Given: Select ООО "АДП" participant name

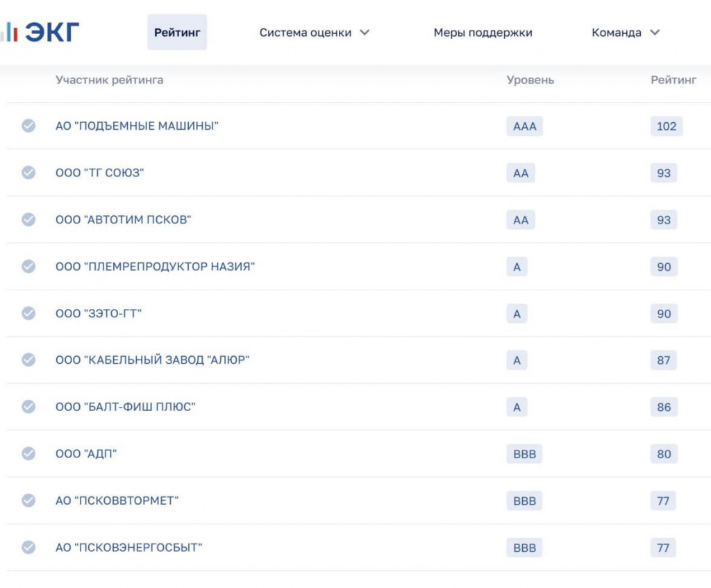Looking at the screenshot, I should pos(86,454).
